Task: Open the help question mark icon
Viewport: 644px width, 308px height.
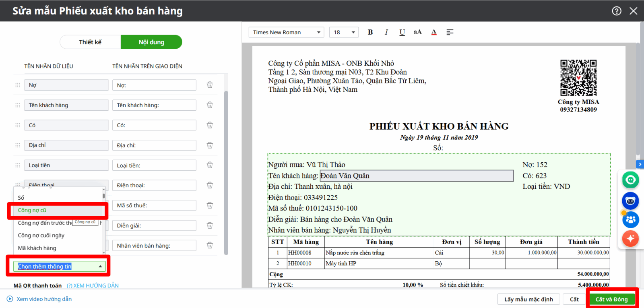Action: [x=617, y=11]
